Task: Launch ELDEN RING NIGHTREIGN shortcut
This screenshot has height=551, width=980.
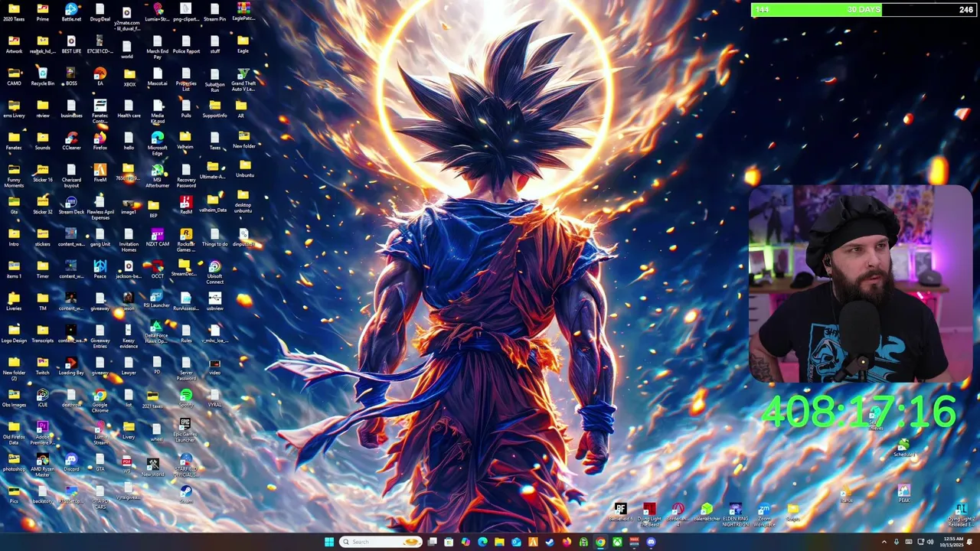Action: coord(735,514)
